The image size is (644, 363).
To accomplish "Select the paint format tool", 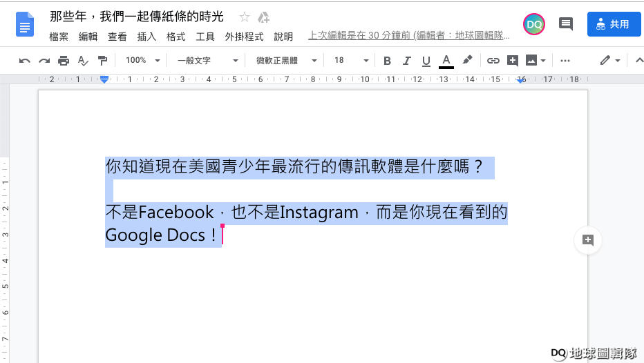I will [102, 61].
